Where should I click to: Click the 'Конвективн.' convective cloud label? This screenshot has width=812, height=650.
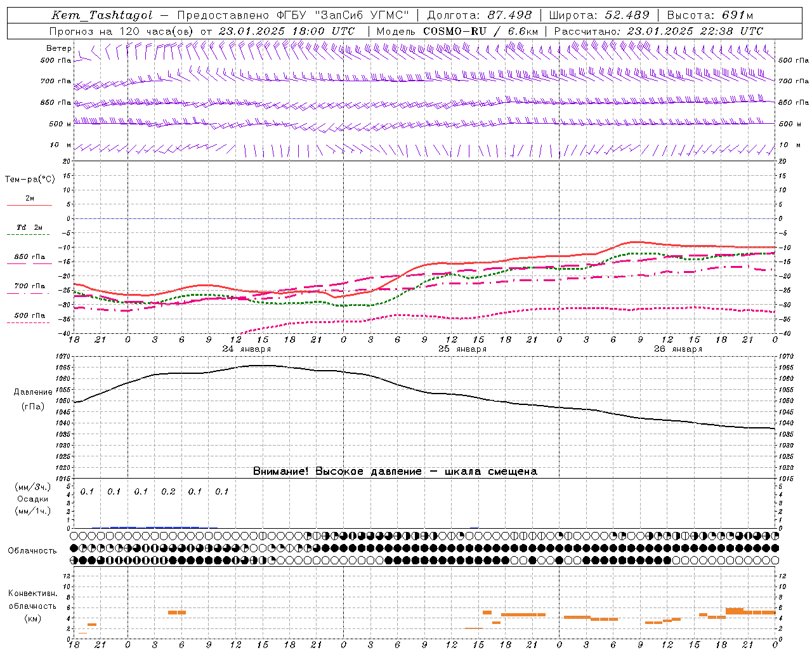32,594
